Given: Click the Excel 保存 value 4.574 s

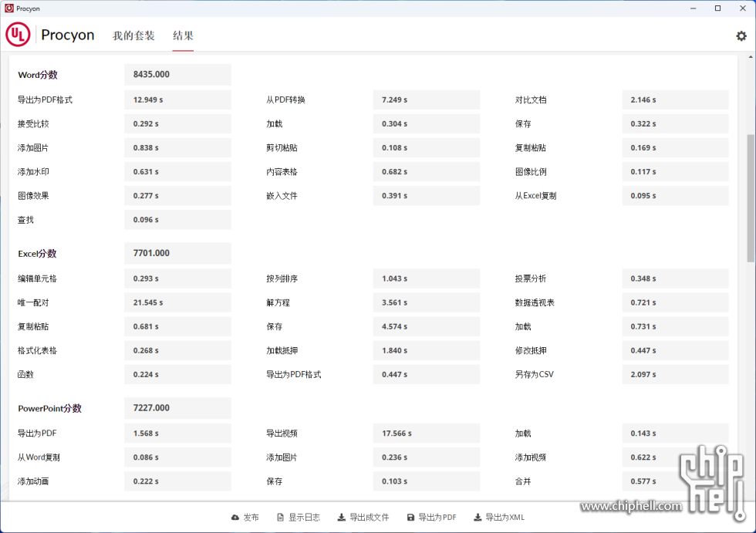Looking at the screenshot, I should pyautogui.click(x=426, y=326).
